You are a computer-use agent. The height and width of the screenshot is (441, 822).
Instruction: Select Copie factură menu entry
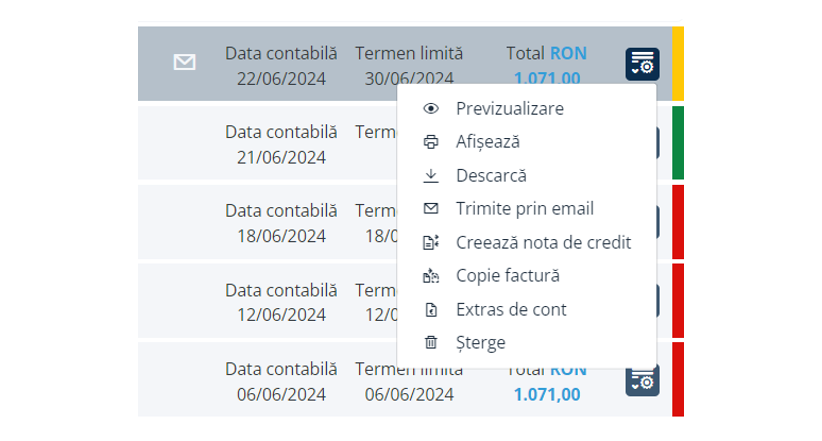pyautogui.click(x=507, y=275)
